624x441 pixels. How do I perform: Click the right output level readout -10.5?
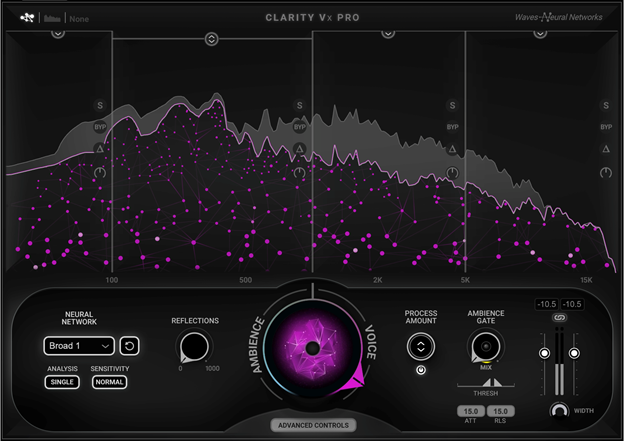pos(572,304)
